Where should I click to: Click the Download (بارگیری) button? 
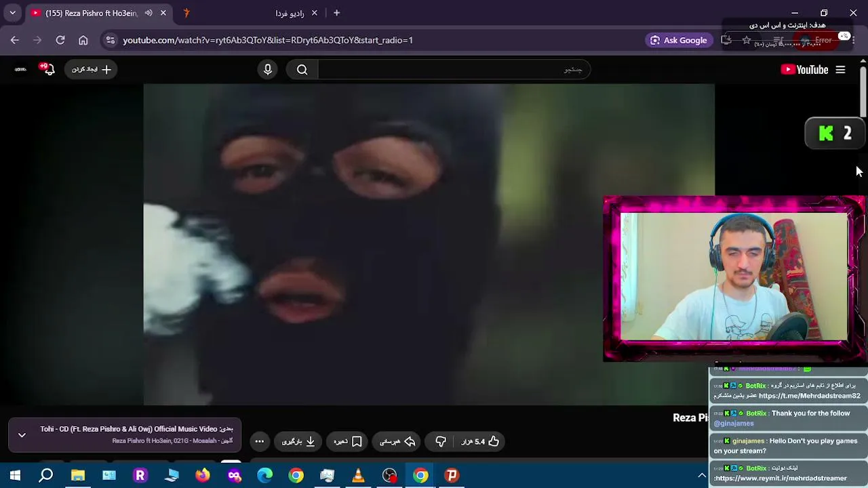coord(298,441)
